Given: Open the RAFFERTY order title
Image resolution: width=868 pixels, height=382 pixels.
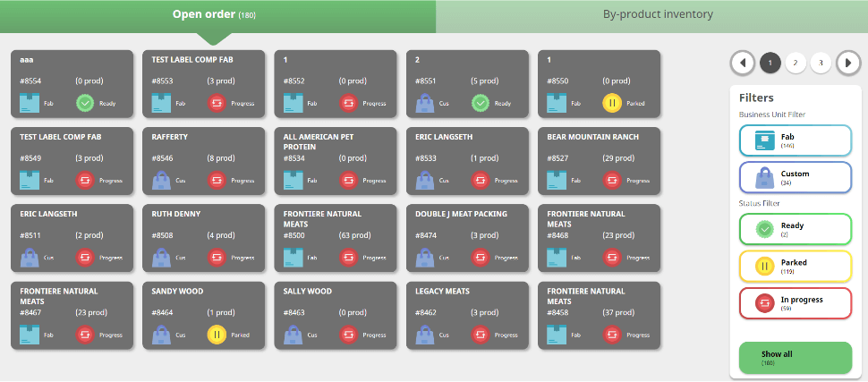Looking at the screenshot, I should pyautogui.click(x=169, y=137).
